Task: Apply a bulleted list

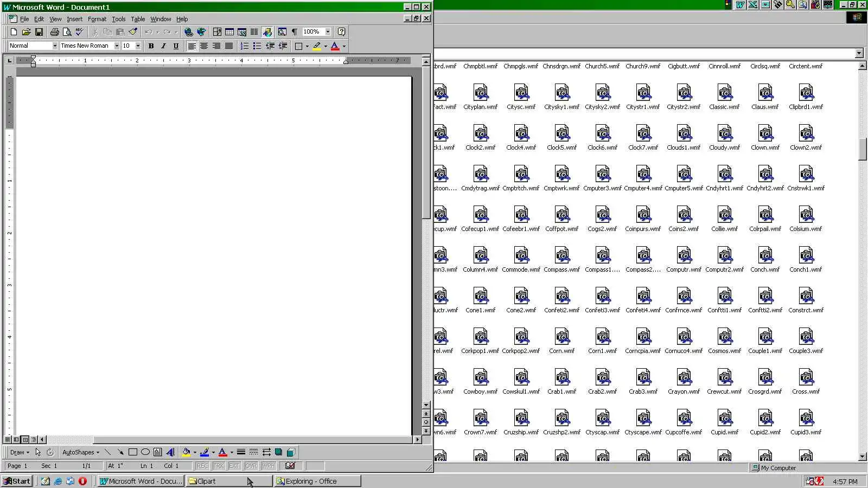Action: pyautogui.click(x=257, y=46)
